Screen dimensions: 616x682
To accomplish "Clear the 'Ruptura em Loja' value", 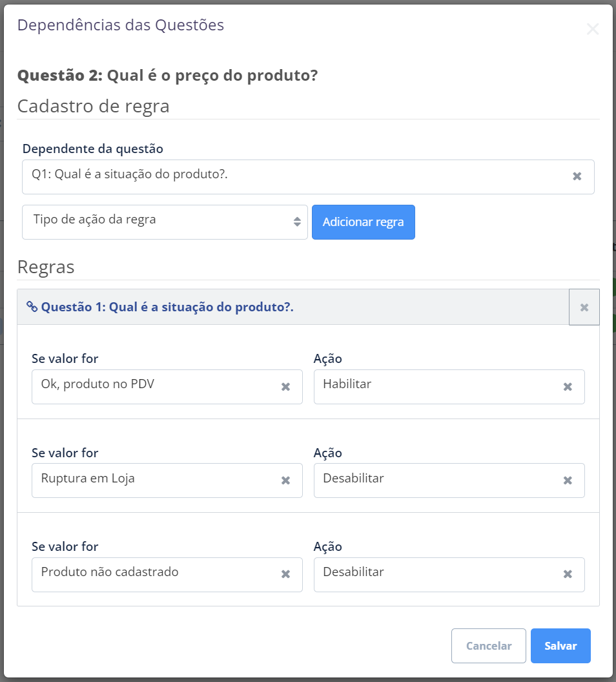I will click(285, 480).
